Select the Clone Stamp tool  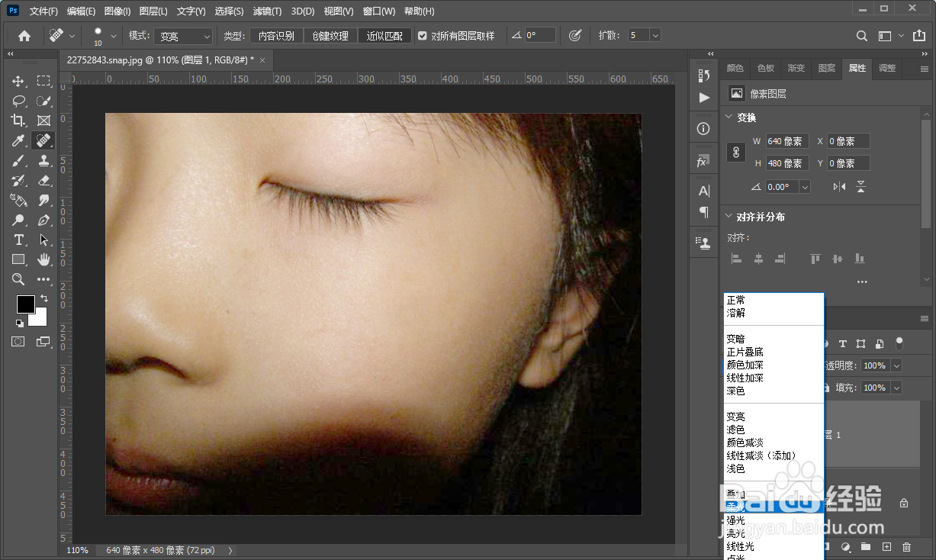coord(43,160)
